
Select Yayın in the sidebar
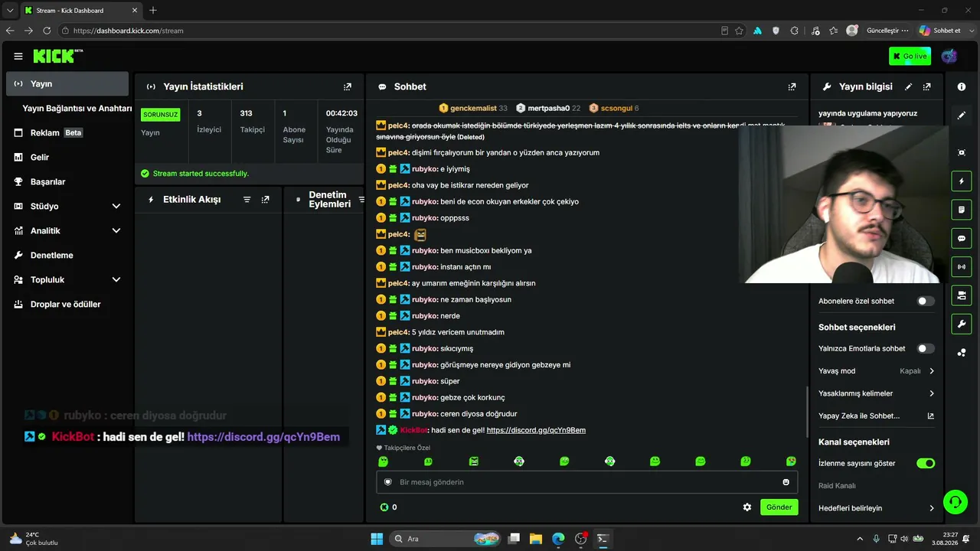[67, 83]
